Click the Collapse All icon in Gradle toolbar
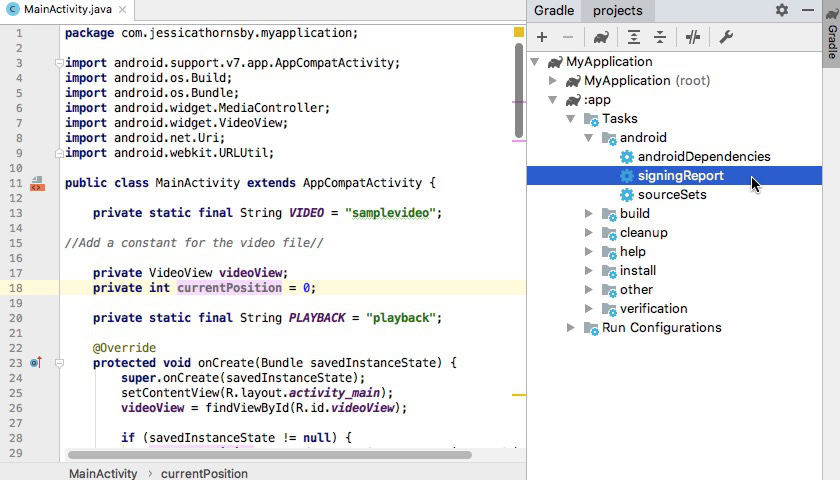The image size is (840, 481). tap(660, 37)
